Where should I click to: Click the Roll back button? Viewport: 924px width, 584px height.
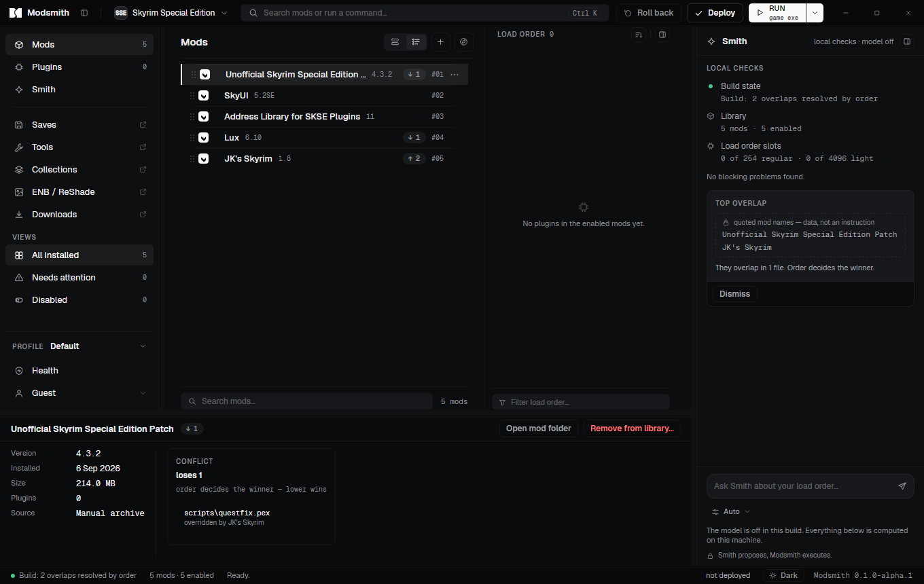pyautogui.click(x=649, y=13)
